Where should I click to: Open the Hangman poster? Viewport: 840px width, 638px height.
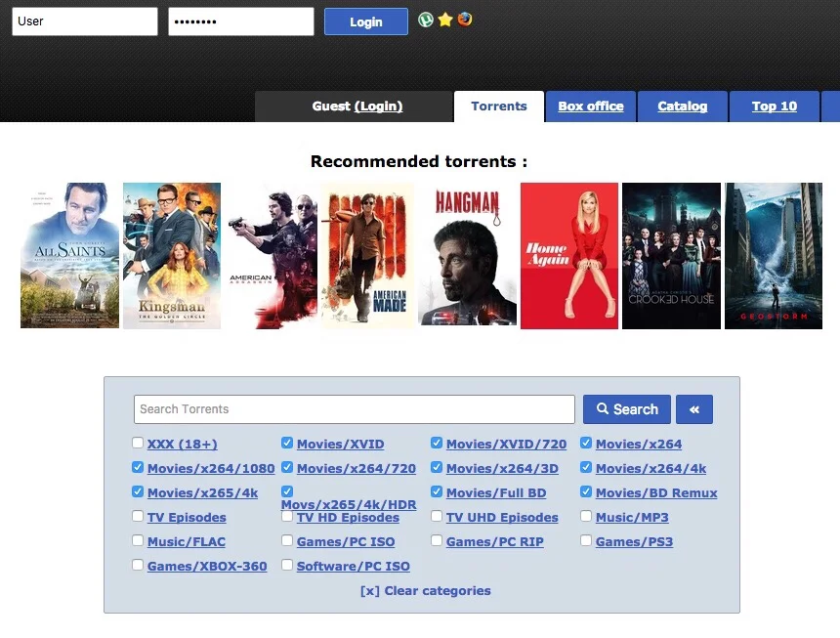pos(467,256)
